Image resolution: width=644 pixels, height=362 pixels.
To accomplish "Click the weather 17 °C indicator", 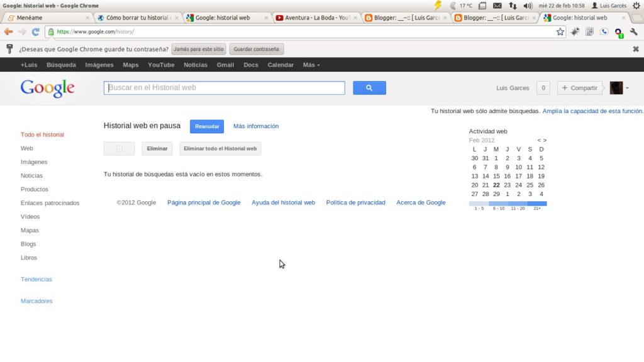I will (461, 6).
